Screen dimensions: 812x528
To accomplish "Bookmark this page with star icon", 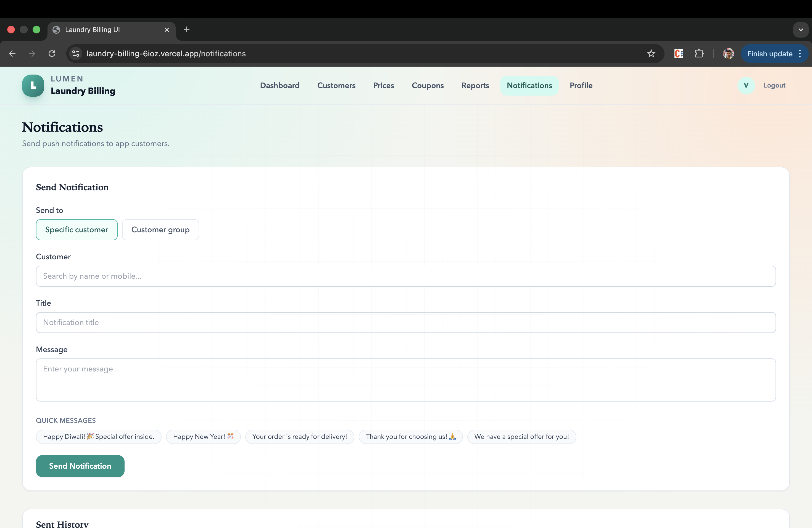I will [x=651, y=54].
